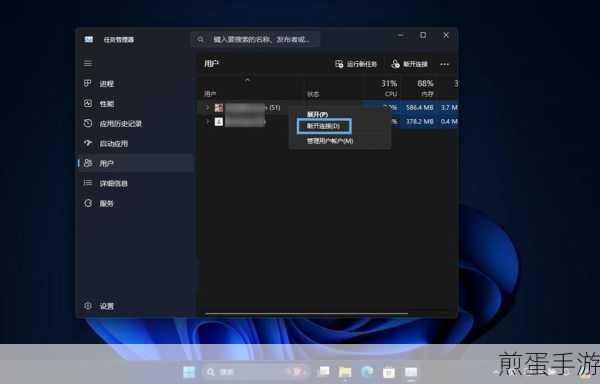Viewport: 600px width, 384px height.
Task: Click the Task Manager taskbar icon
Action: 411,372
